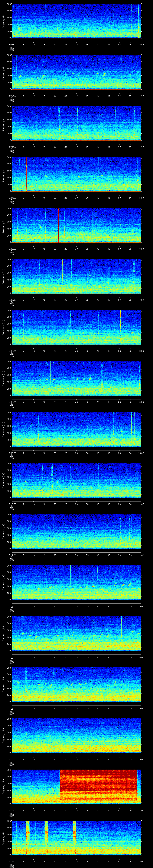Image resolution: width=153 pixels, height=868 pixels.
Task: Click the Frequency (Hz) label of the 5:09:00 panel
Action: pos(3,430)
